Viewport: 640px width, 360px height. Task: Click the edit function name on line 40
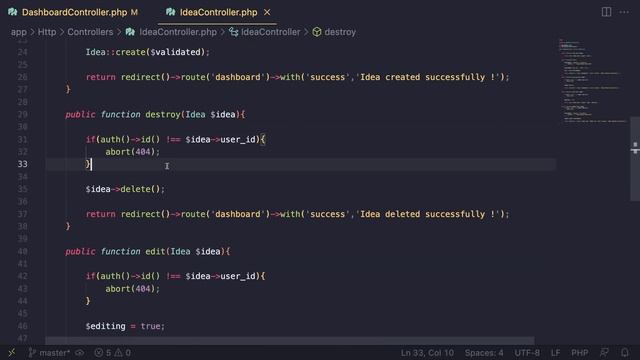(155, 251)
